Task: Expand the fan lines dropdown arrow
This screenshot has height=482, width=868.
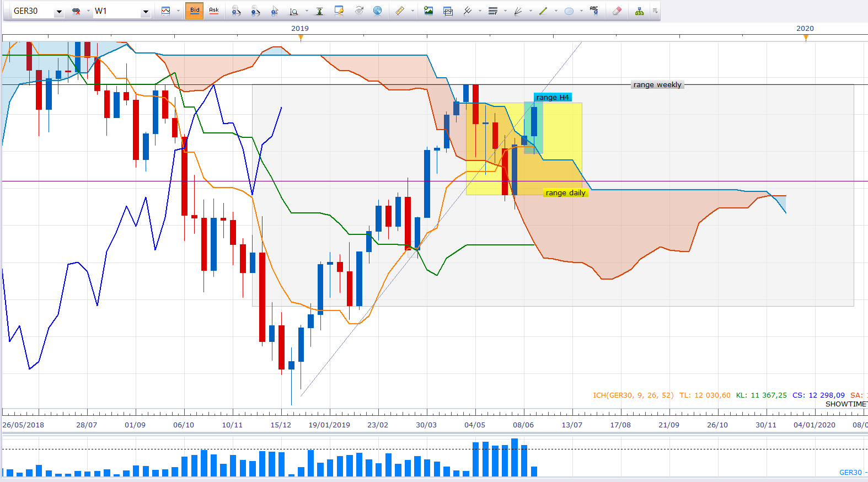Action: [x=531, y=11]
